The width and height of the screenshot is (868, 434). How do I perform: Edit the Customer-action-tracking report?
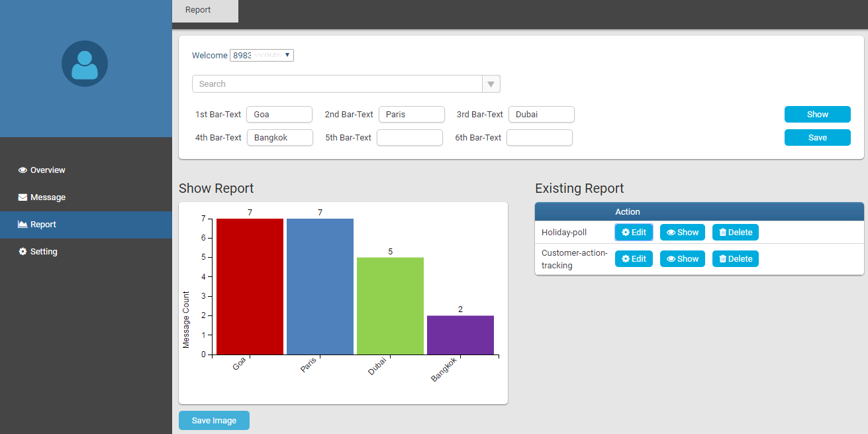tap(634, 259)
